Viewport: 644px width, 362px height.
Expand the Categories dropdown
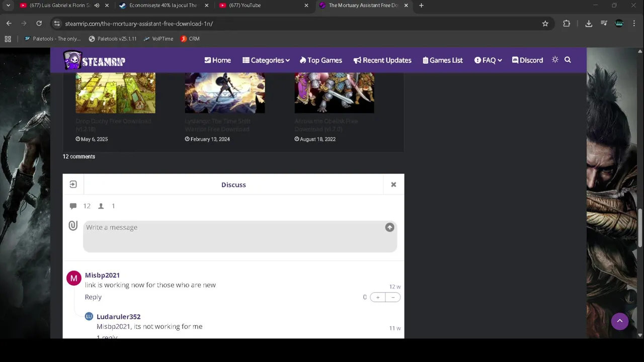[x=266, y=60]
